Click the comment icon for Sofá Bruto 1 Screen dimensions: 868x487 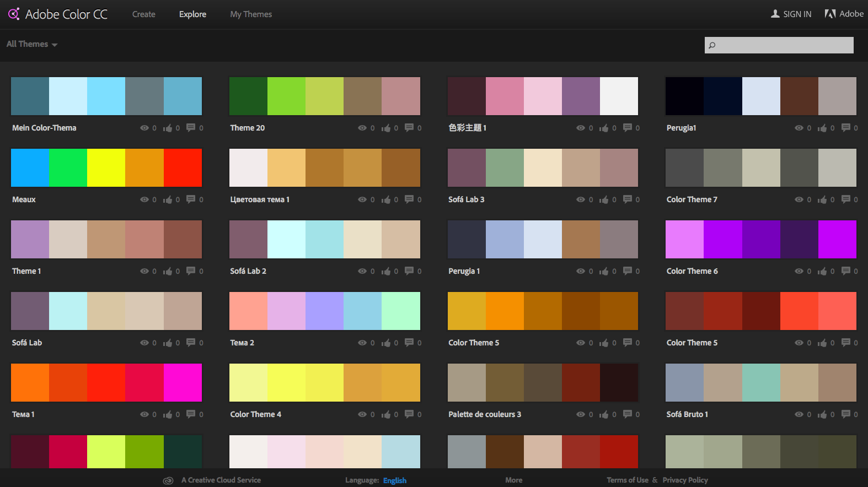point(846,414)
